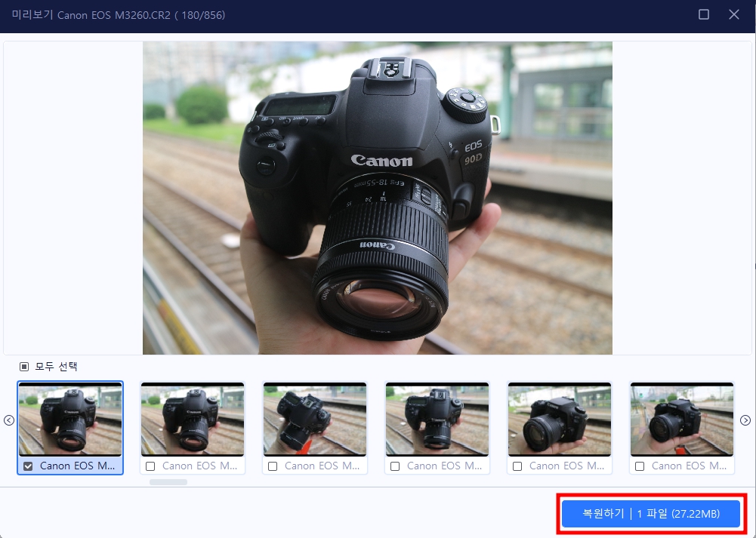Click the 복원하기 1 파일 button
756x538 pixels.
tap(651, 514)
